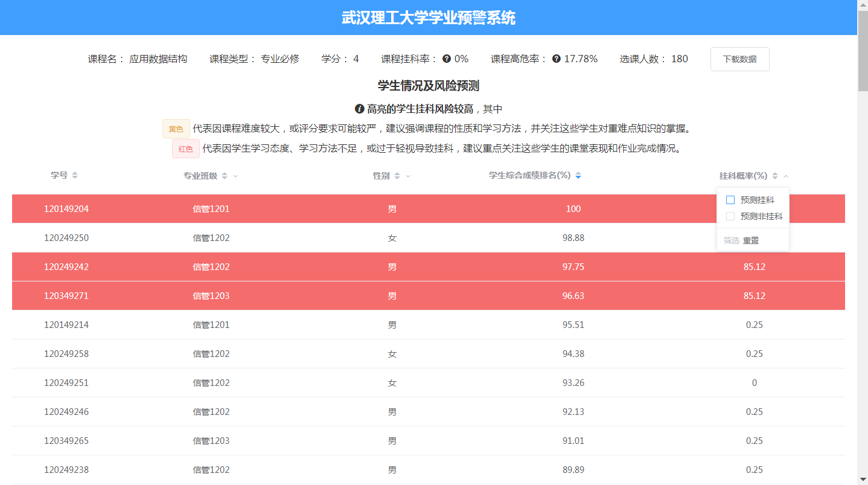Screen dimensions: 868x485
Task: Click the 筛选 filter confirm button
Action: pyautogui.click(x=732, y=240)
